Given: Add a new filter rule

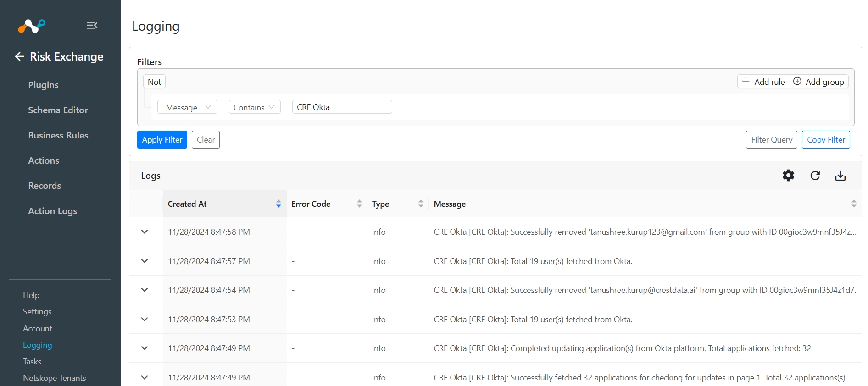Looking at the screenshot, I should pyautogui.click(x=763, y=82).
